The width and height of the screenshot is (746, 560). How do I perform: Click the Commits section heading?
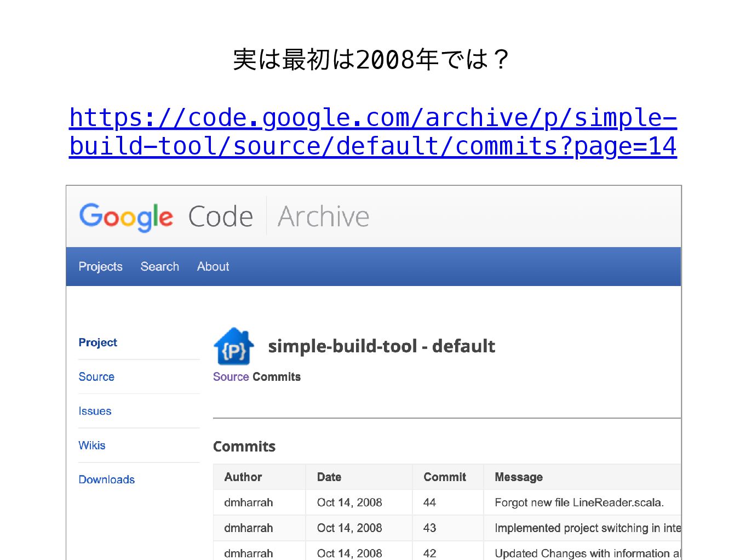pyautogui.click(x=244, y=447)
